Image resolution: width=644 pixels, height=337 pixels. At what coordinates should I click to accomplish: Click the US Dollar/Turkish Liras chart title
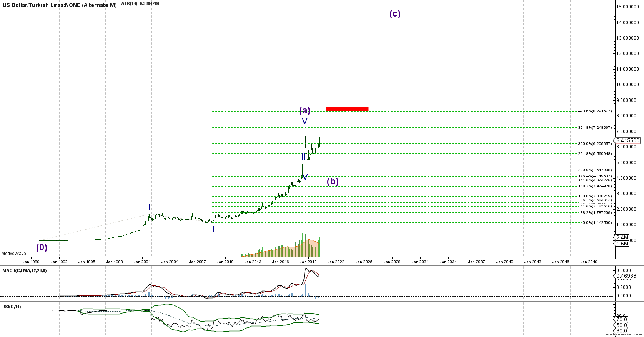60,5
